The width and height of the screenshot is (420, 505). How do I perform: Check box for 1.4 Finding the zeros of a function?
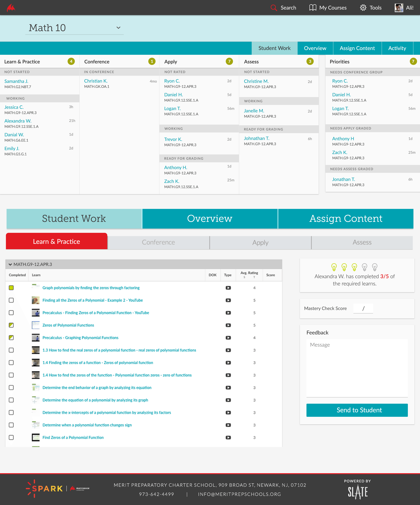[x=11, y=363]
